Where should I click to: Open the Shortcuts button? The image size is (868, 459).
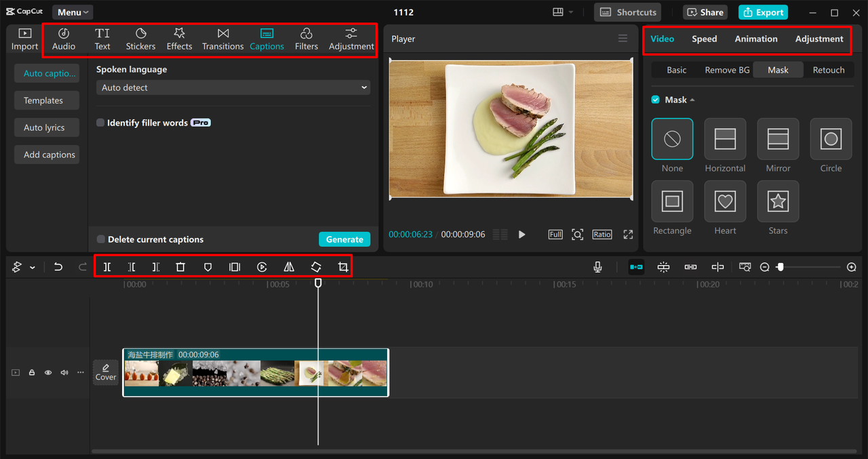pyautogui.click(x=628, y=12)
